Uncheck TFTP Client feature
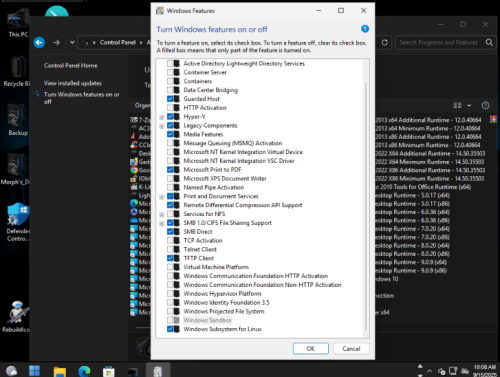The height and width of the screenshot is (377, 500). (170, 258)
